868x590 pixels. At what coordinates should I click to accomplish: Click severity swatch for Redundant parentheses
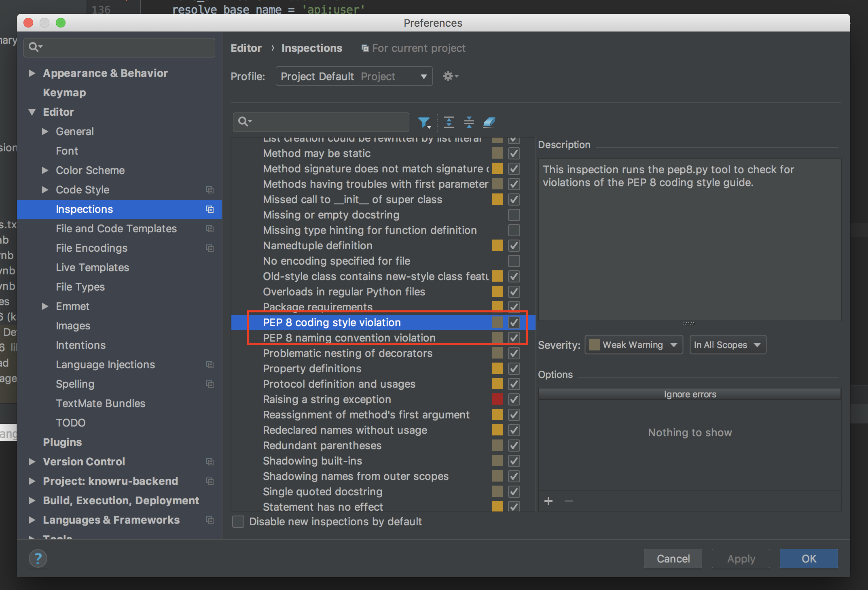tap(498, 446)
